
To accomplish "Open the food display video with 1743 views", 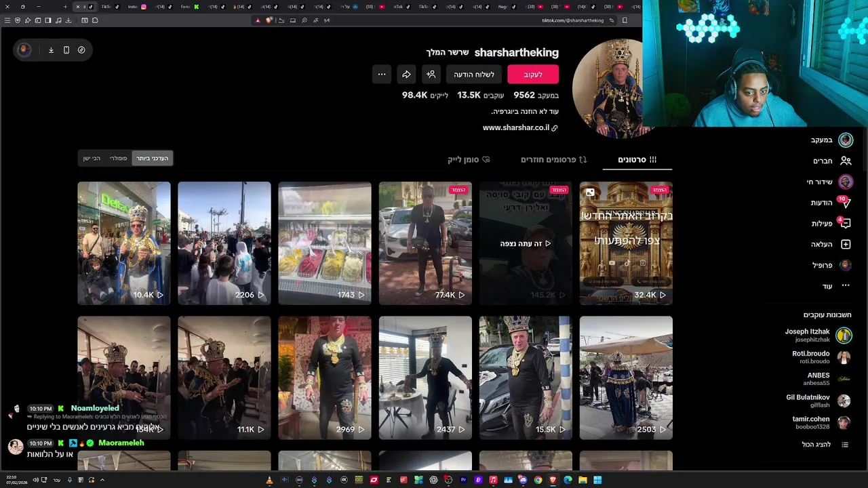I will coord(325,243).
